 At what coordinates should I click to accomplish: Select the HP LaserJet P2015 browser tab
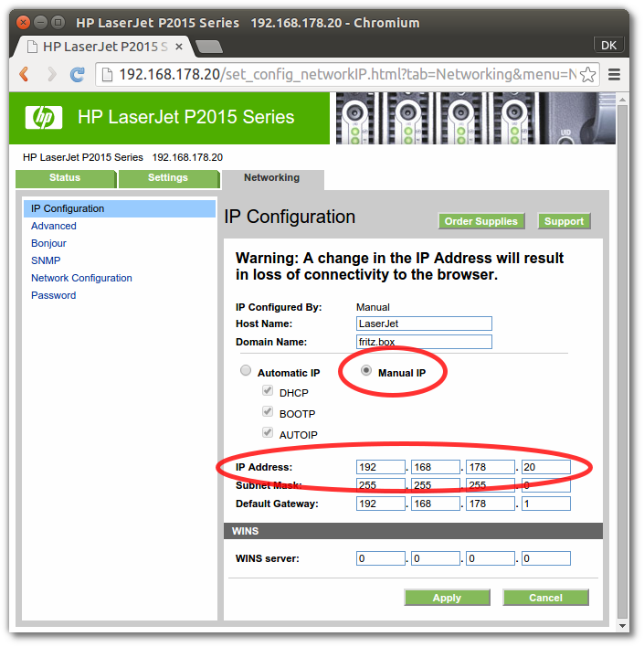103,47
